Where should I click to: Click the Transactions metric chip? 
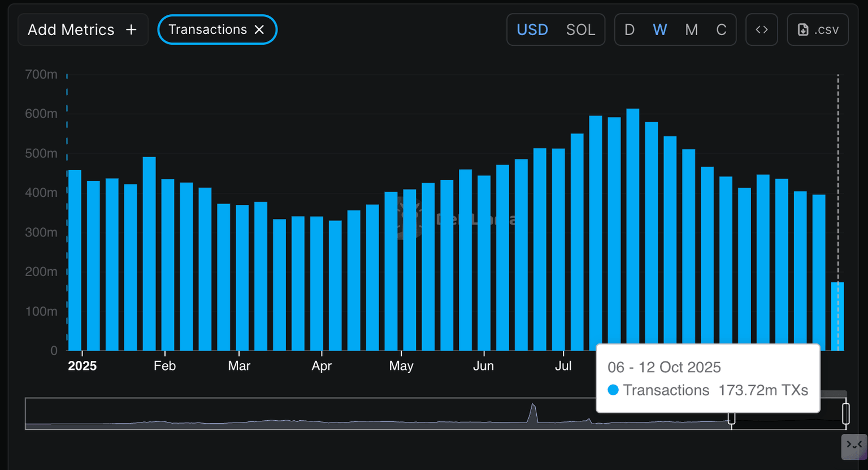207,30
